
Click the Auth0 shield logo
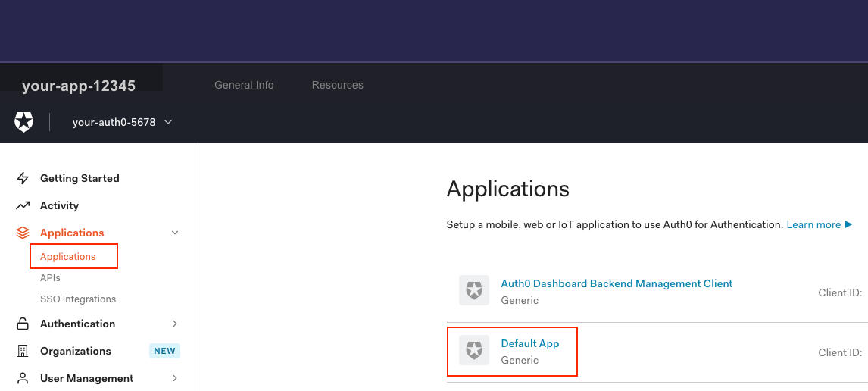(x=23, y=122)
